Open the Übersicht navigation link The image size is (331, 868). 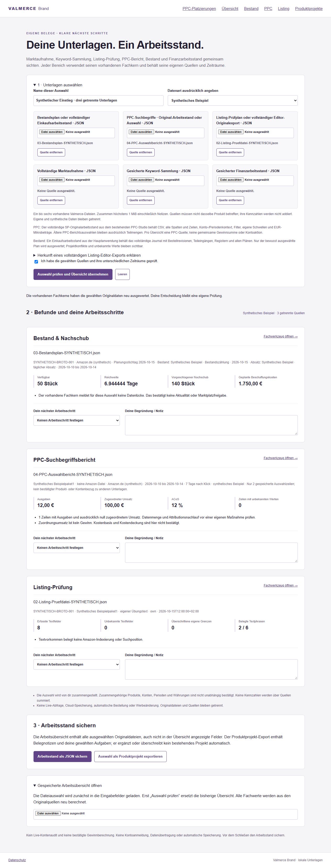coord(230,9)
